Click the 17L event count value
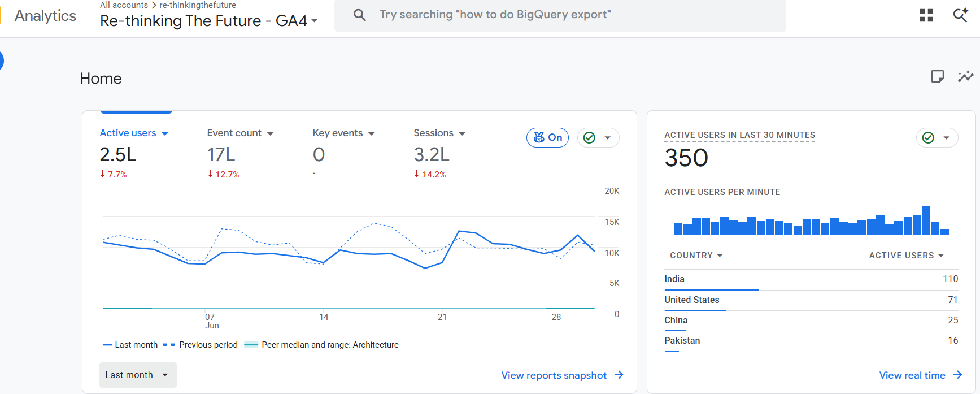Image resolution: width=980 pixels, height=394 pixels. [x=221, y=154]
